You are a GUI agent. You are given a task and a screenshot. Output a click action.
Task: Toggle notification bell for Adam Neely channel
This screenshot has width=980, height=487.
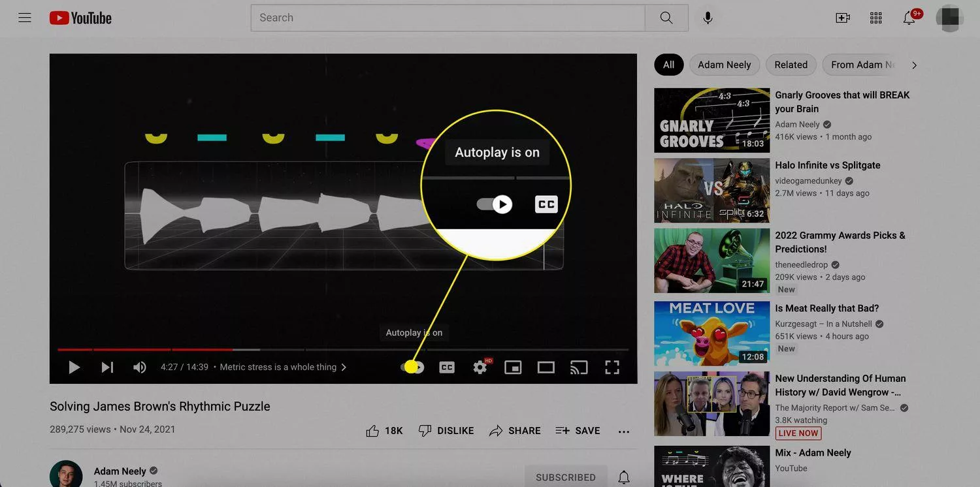pos(623,477)
